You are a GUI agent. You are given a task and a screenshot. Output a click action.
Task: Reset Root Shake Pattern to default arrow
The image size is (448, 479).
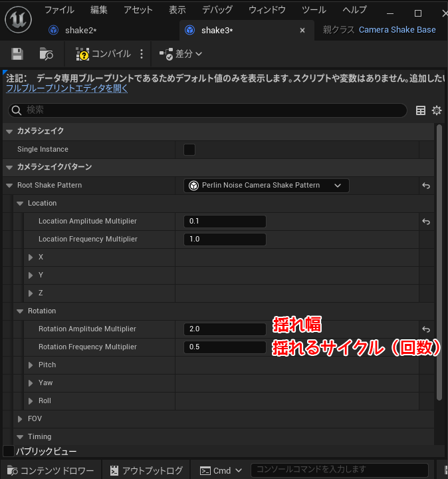pos(426,186)
